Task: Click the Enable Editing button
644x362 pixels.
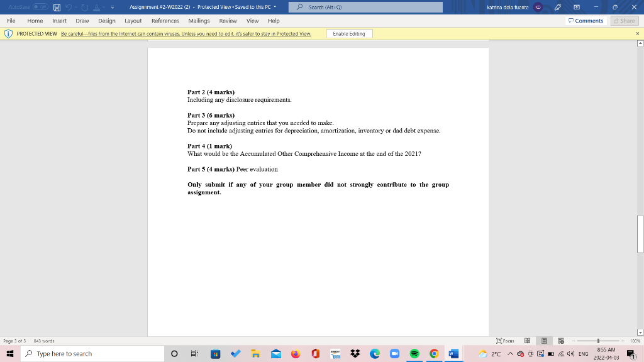Action: (350, 33)
